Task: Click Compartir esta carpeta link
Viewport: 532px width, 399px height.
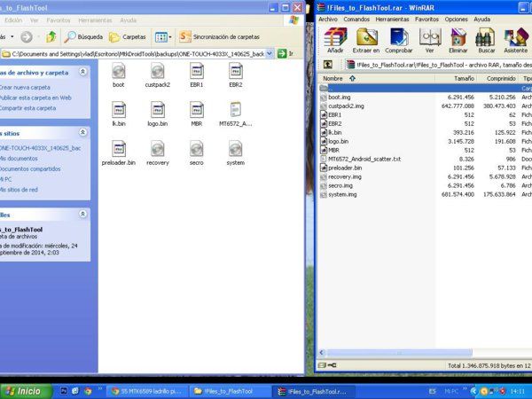Action: [27, 108]
